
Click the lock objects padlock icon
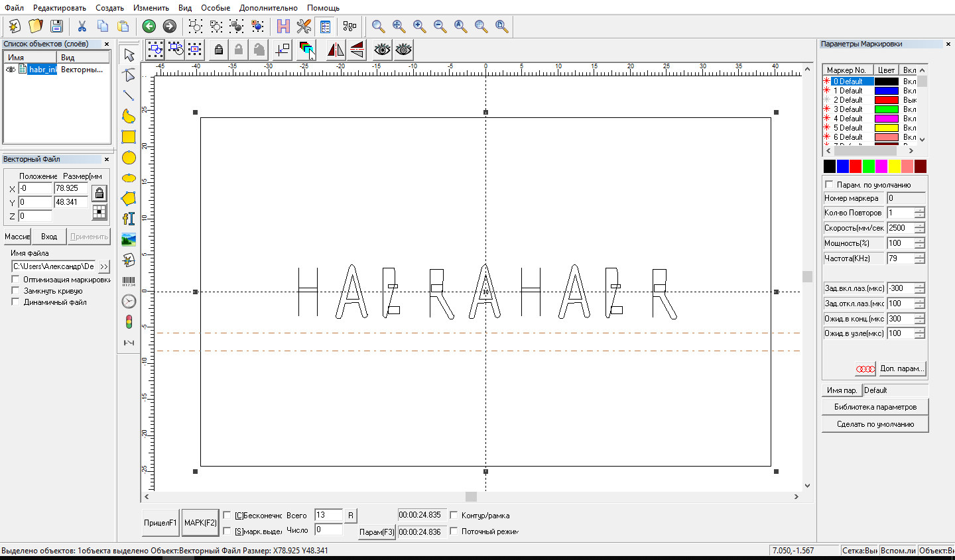tap(218, 49)
